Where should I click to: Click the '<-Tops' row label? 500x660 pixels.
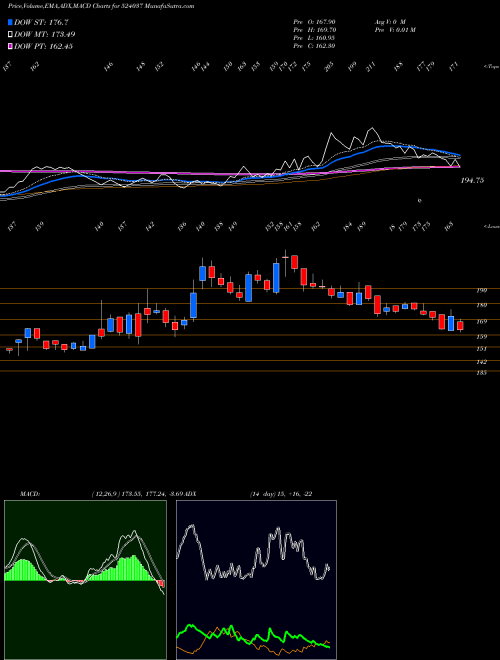click(x=491, y=67)
